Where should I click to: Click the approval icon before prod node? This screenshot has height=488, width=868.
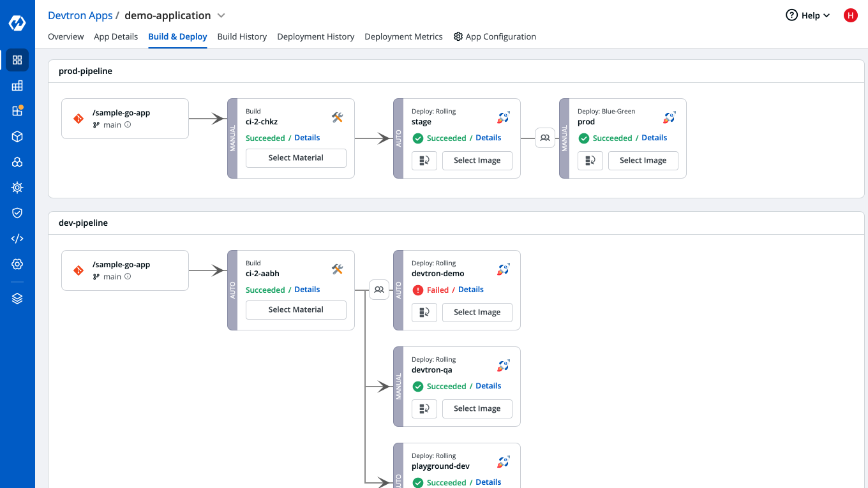click(x=544, y=138)
